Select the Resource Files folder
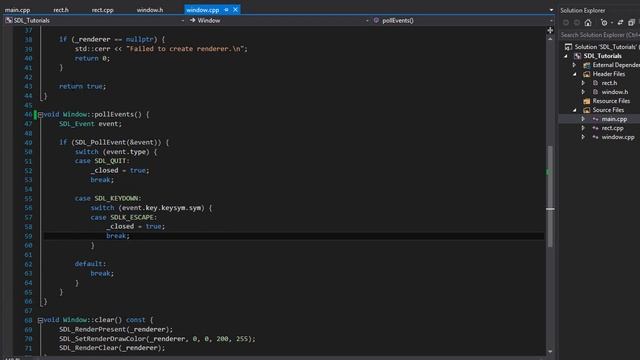Screen dimensions: 640x360 [611, 101]
